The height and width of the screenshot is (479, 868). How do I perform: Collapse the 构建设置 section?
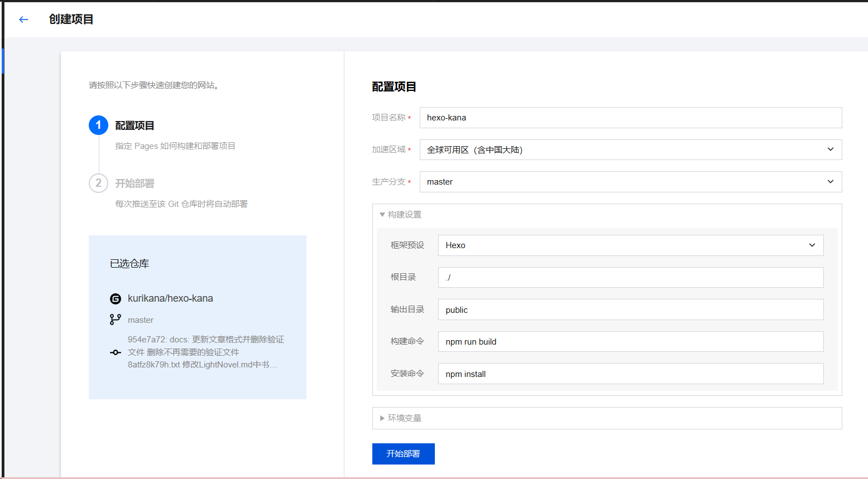(401, 215)
